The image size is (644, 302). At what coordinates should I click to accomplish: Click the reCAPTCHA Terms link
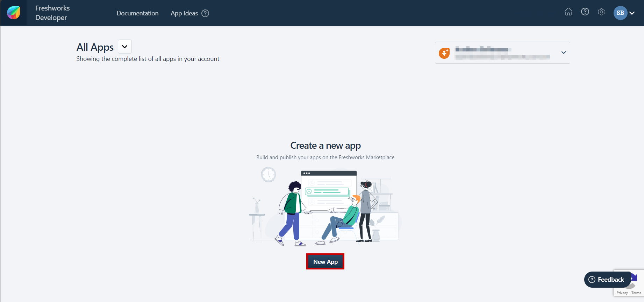point(636,293)
